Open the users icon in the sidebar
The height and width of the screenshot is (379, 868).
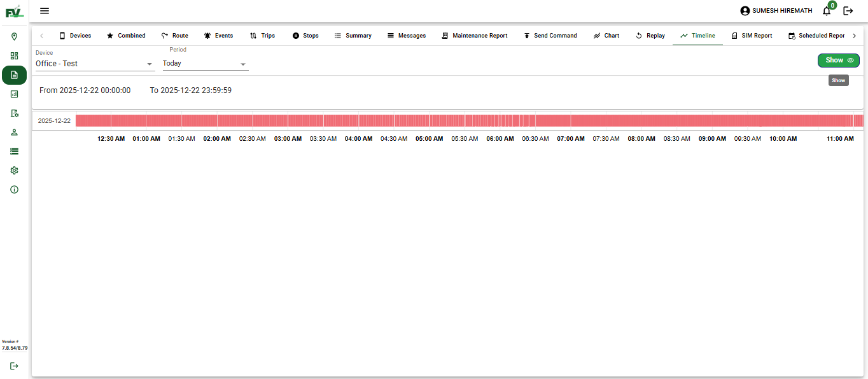click(14, 132)
